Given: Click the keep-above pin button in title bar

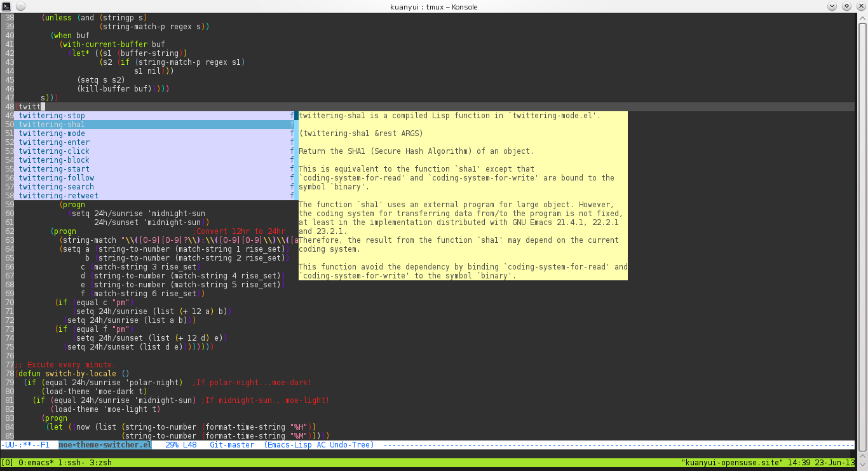Looking at the screenshot, I should (21, 6).
